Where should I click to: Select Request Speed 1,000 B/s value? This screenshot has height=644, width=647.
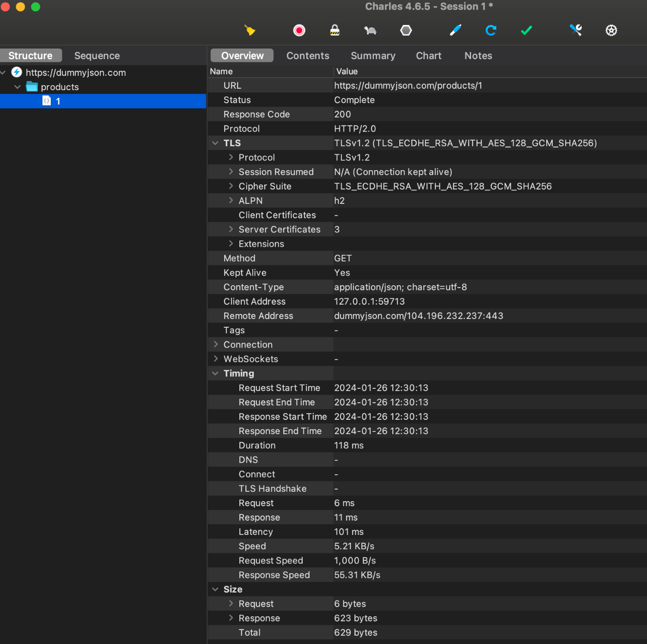(x=355, y=560)
